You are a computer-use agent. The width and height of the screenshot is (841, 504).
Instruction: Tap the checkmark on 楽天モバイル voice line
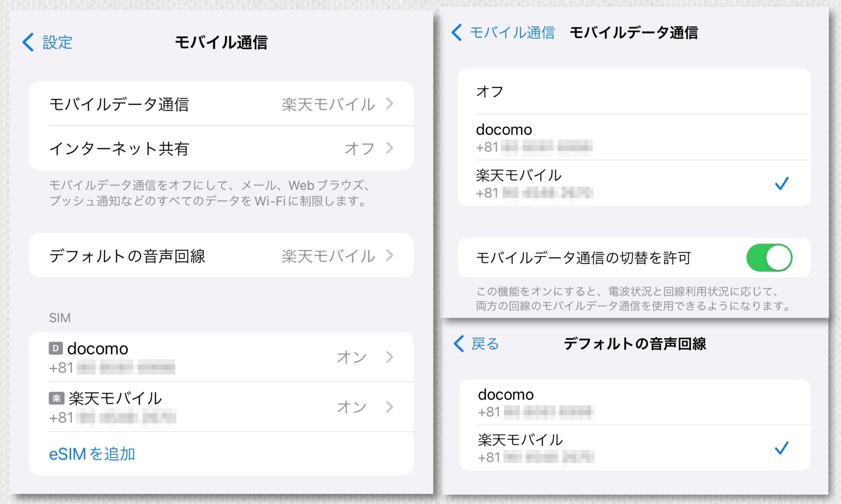coord(782,448)
